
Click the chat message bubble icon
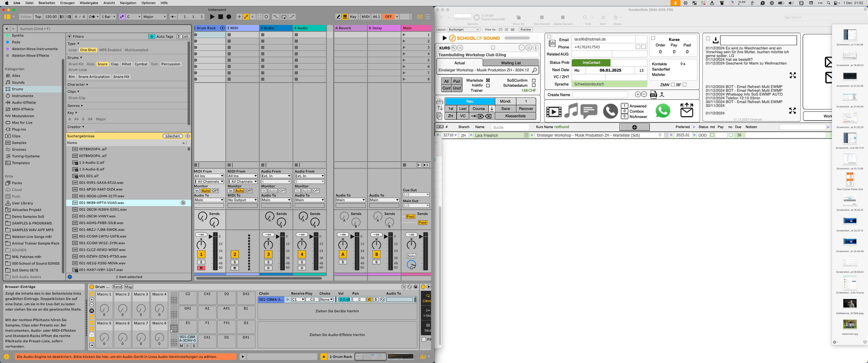[x=589, y=111]
